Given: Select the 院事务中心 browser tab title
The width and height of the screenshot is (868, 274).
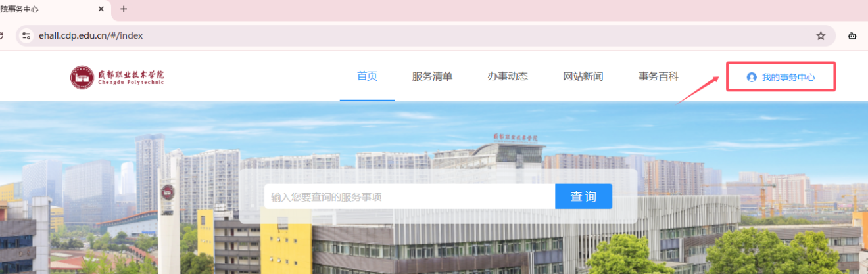Looking at the screenshot, I should tap(20, 9).
